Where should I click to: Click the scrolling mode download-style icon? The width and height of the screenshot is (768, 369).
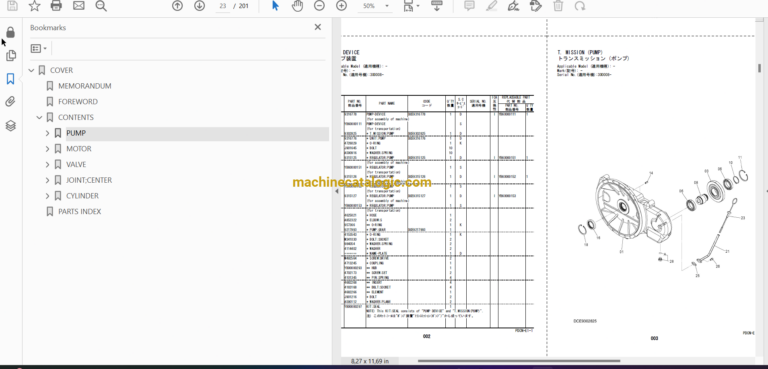tap(436, 6)
